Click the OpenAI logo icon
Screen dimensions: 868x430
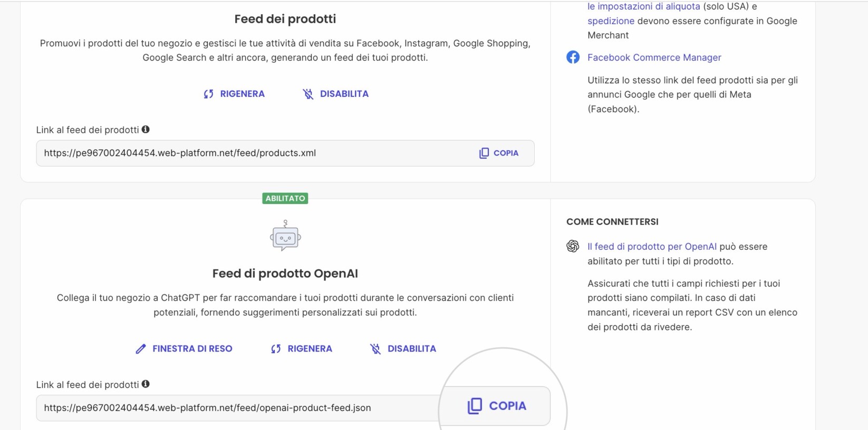tap(573, 246)
